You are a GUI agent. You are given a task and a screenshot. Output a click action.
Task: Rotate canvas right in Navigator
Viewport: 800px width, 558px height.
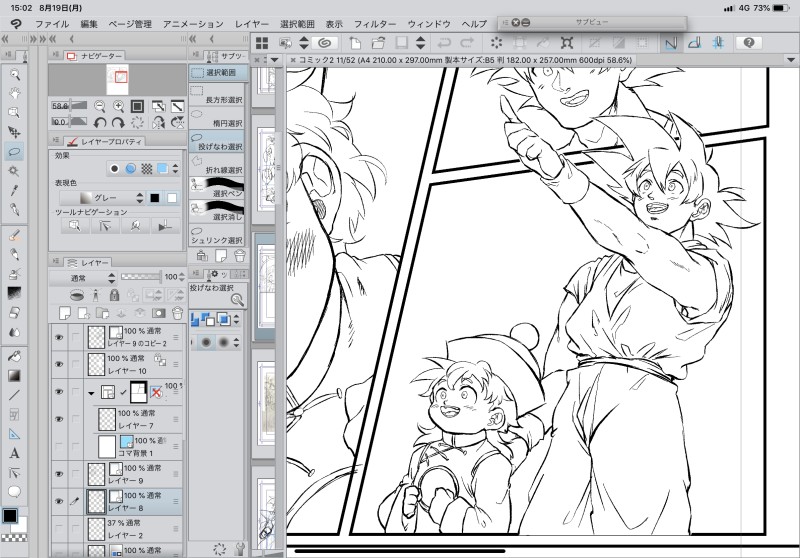[x=118, y=122]
